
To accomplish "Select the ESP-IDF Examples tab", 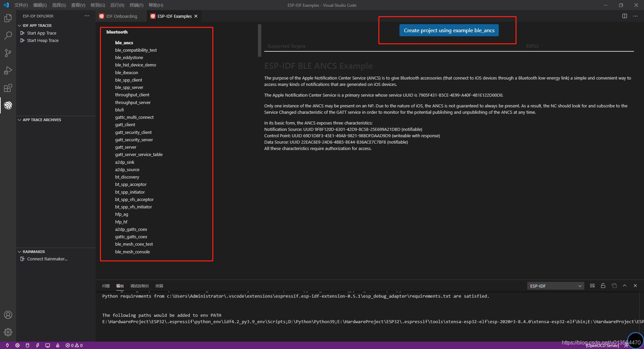I will point(174,16).
